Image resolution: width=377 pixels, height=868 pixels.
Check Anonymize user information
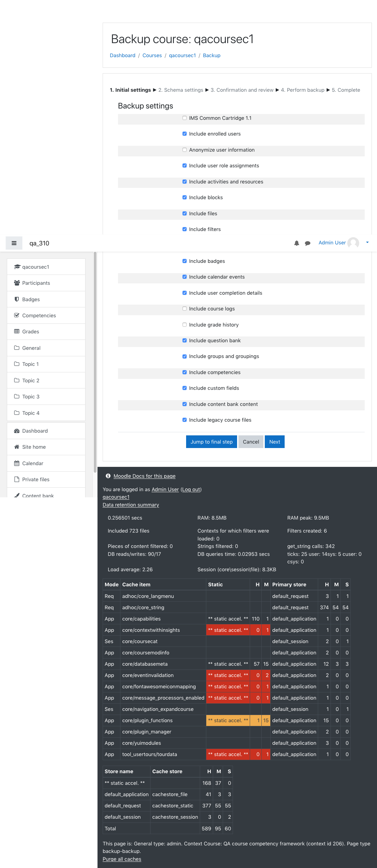[184, 150]
